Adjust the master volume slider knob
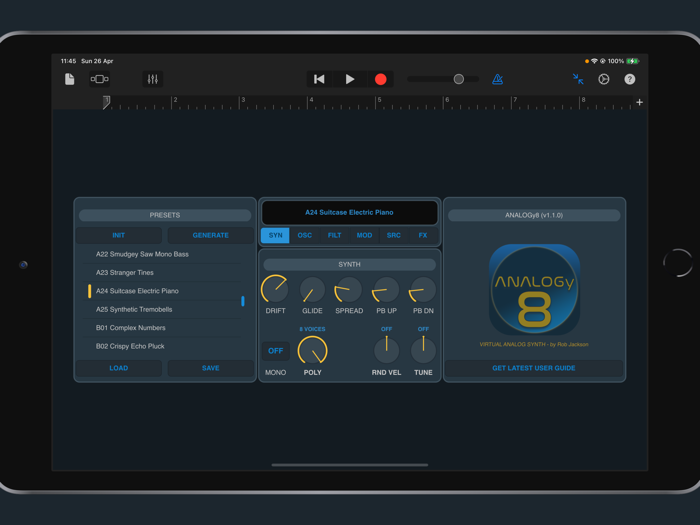This screenshot has height=525, width=700. [x=458, y=79]
